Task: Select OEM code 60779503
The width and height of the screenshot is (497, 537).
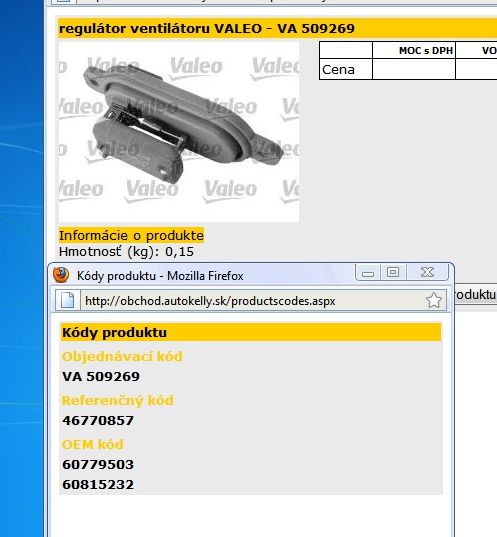Action: click(x=98, y=464)
